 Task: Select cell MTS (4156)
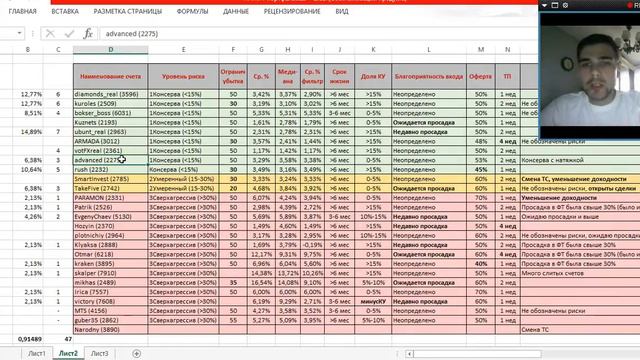point(111,311)
